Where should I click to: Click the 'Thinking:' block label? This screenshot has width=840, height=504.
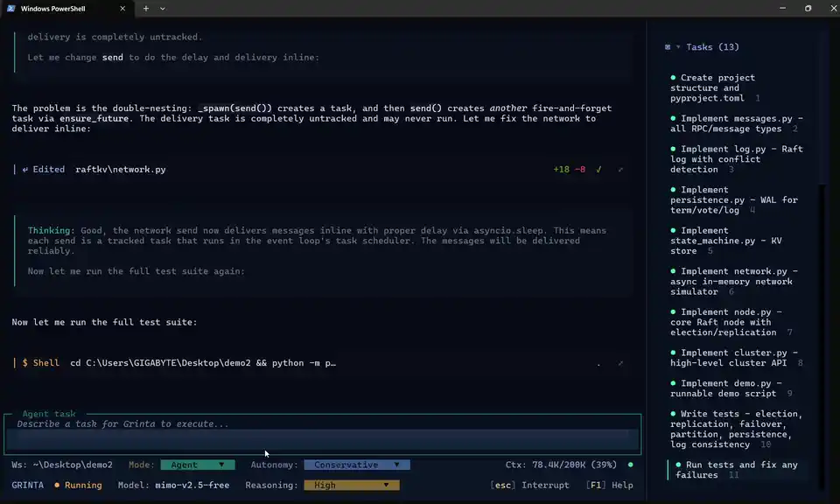click(x=52, y=231)
